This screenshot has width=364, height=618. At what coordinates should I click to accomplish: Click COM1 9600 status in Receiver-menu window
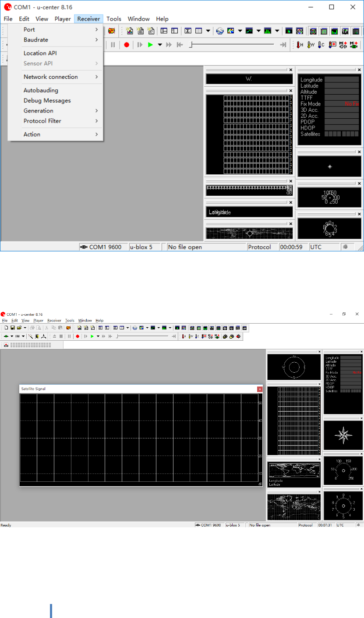(x=103, y=247)
